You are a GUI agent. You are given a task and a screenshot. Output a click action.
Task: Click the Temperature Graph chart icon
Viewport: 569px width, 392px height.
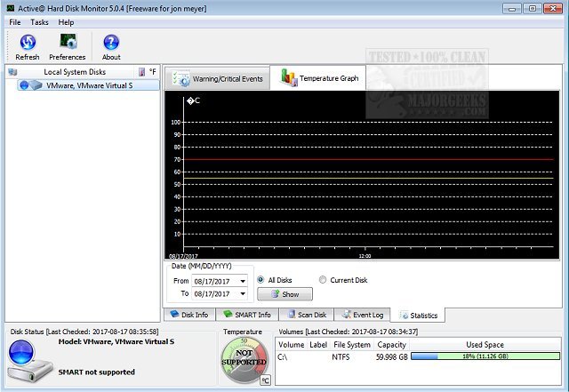pos(289,77)
